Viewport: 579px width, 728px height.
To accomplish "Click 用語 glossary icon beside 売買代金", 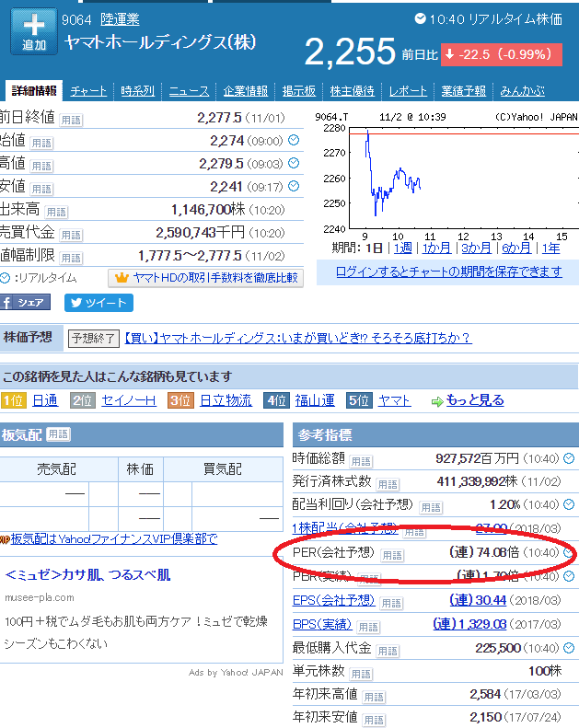I will click(71, 236).
